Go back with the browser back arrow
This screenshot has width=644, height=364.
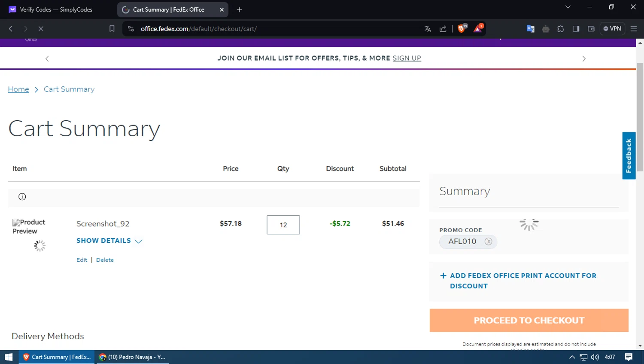coord(11,29)
